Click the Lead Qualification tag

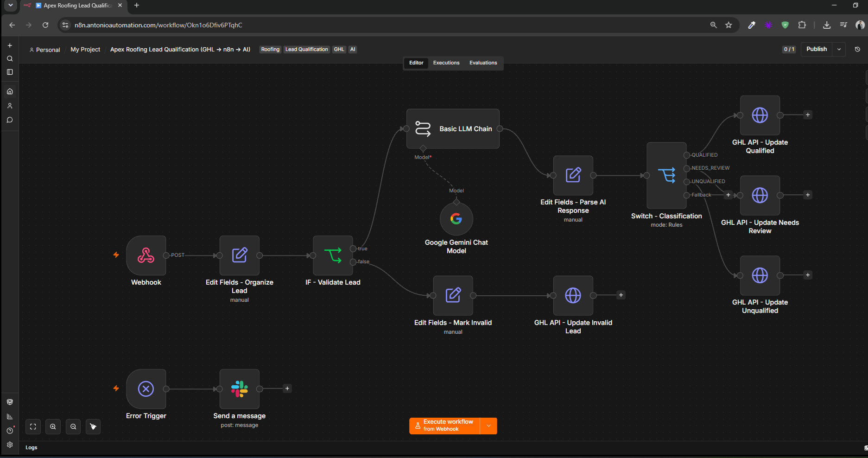pyautogui.click(x=306, y=50)
